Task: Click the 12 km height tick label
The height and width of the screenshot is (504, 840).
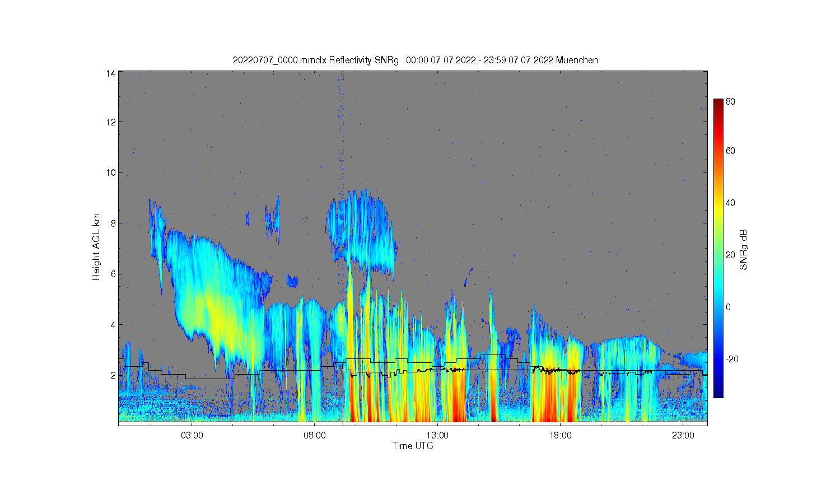Action: pos(111,122)
